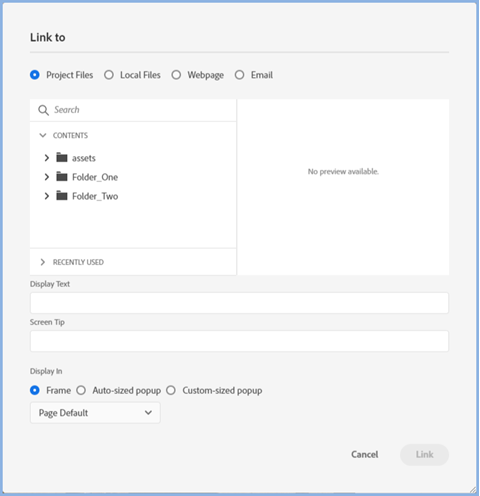Viewport: 480px width, 496px height.
Task: Click the search magnifier icon
Action: pos(43,110)
